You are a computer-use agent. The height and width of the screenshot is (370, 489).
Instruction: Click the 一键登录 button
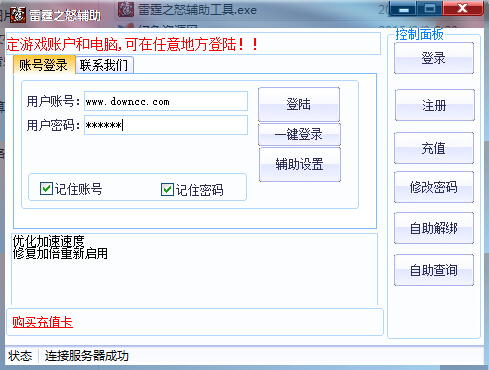tap(299, 134)
